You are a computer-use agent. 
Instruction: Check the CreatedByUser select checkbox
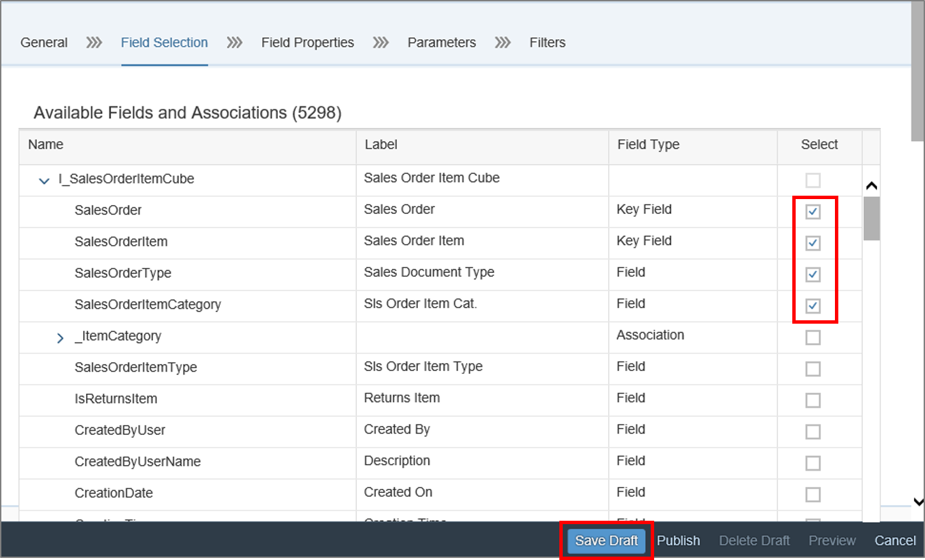pos(813,432)
